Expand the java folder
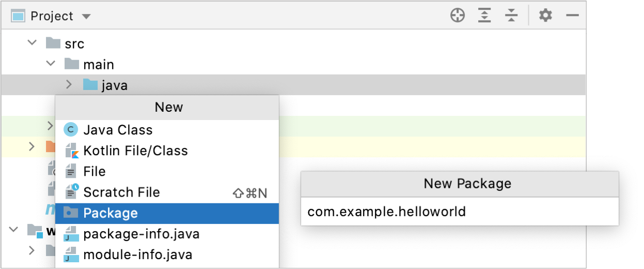The image size is (644, 269). coord(69,85)
